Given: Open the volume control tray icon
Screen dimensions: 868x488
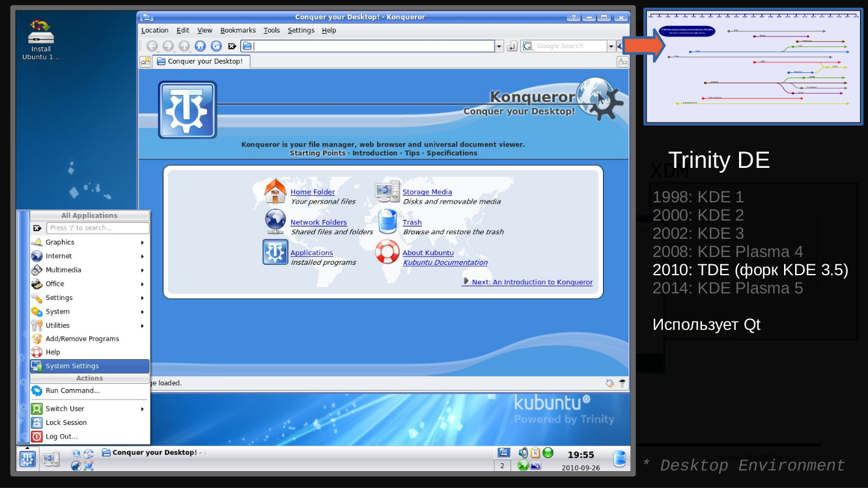Looking at the screenshot, I should coord(523,453).
